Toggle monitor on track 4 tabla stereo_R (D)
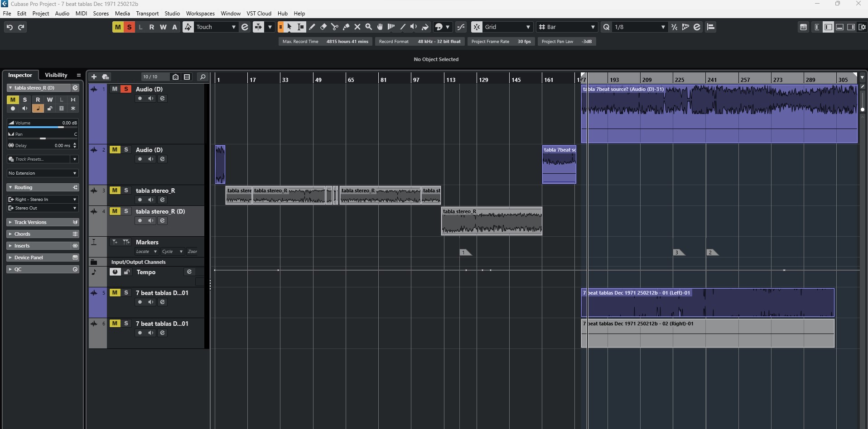 coord(151,221)
